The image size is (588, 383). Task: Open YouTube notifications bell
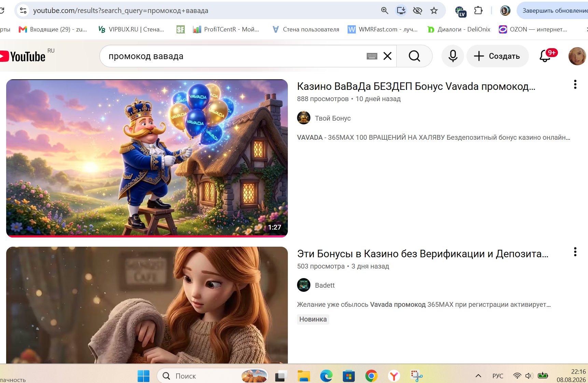(545, 56)
